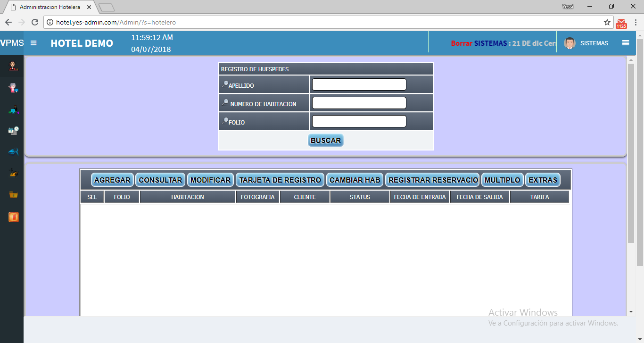Open the calendar with clock sidebar icon
Viewport: 644px width, 343px height.
click(13, 131)
